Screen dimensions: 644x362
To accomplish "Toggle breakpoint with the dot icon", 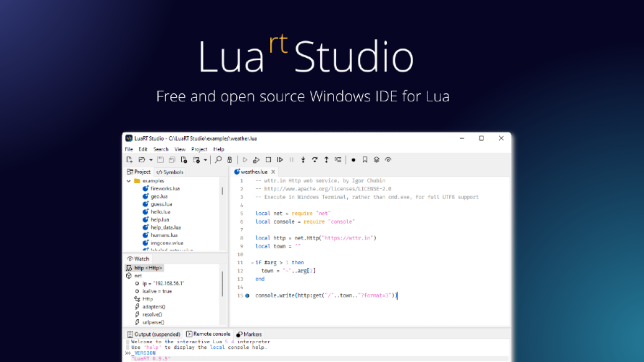I will tap(354, 160).
